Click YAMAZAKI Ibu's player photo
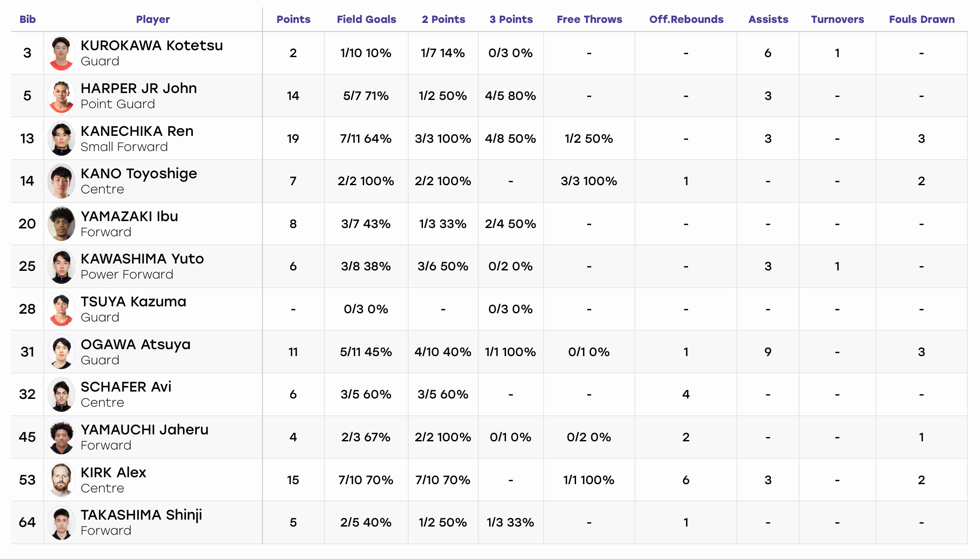This screenshot has width=980, height=559. pyautogui.click(x=61, y=224)
